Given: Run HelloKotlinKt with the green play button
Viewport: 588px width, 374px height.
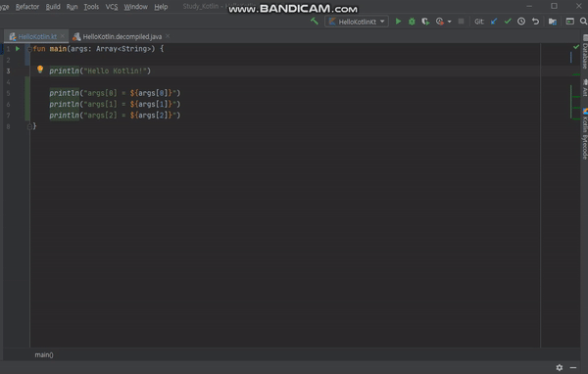Looking at the screenshot, I should tap(398, 22).
